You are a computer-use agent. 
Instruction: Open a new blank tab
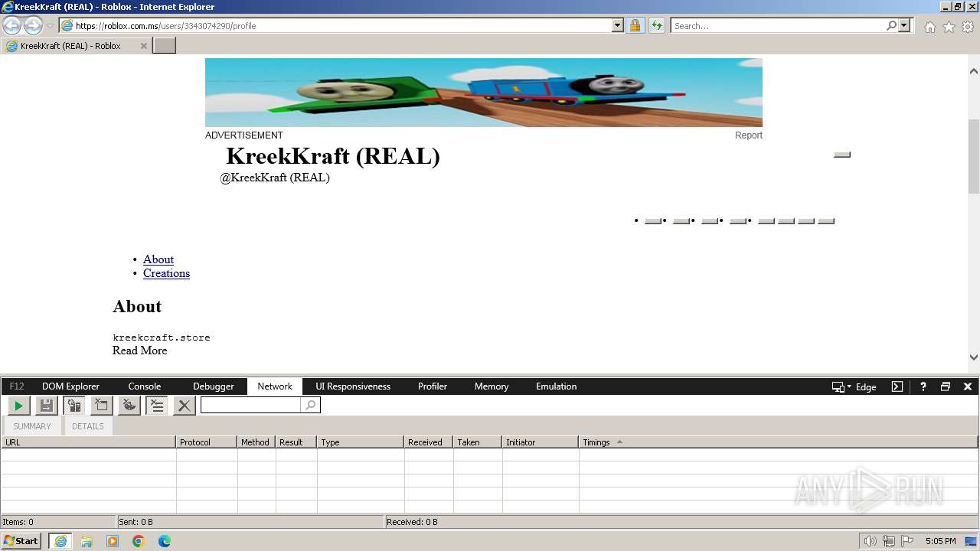pyautogui.click(x=165, y=46)
